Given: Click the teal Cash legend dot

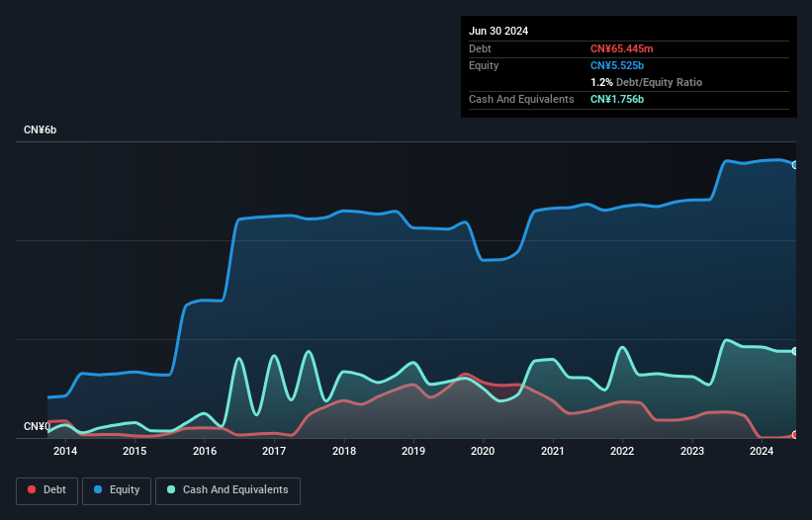Looking at the screenshot, I should click(x=171, y=489).
